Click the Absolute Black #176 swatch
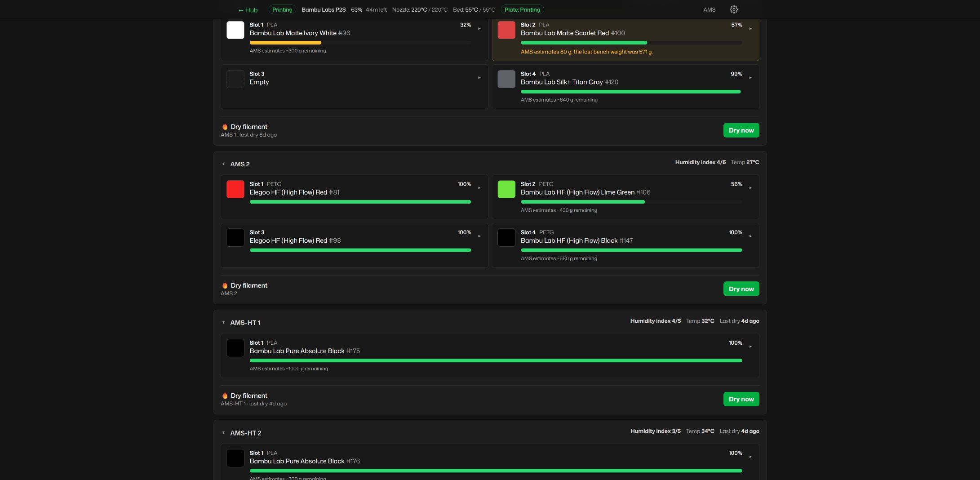 tap(235, 458)
